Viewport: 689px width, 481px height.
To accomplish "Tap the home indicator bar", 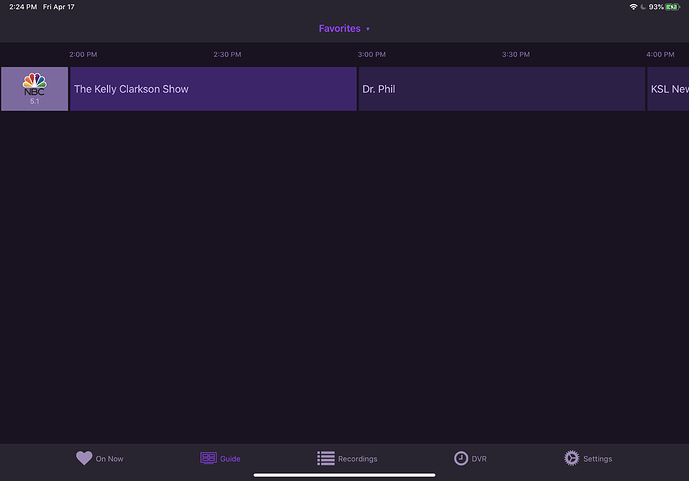I will coord(344,475).
